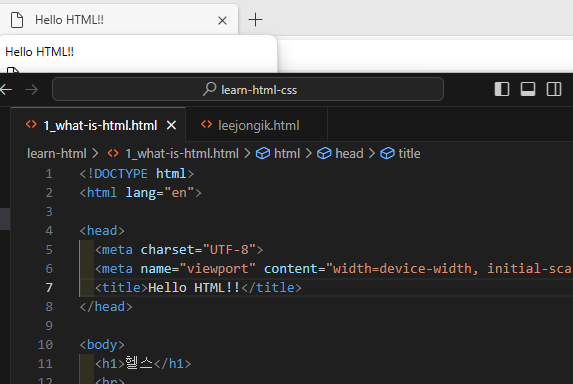Click lang="en" attribute on html tag

tap(160, 193)
